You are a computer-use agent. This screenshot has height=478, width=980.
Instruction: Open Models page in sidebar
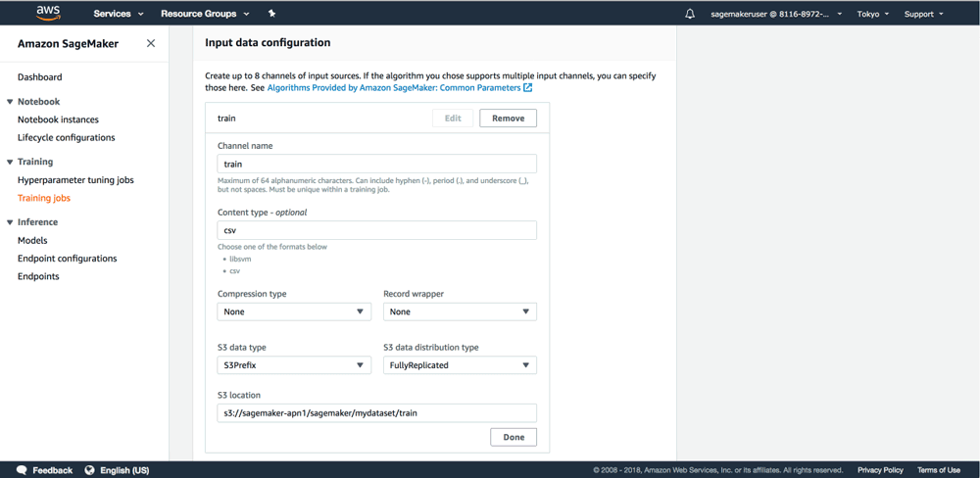[x=32, y=241]
